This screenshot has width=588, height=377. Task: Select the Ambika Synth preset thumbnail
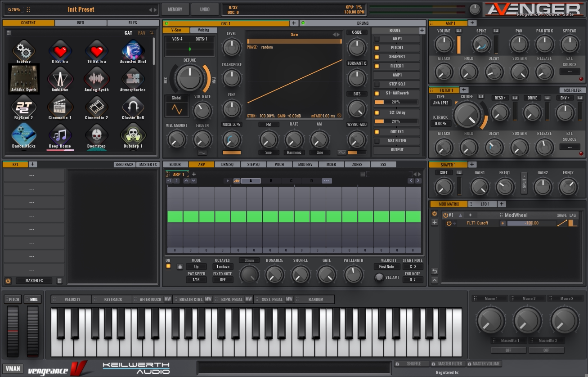tap(24, 78)
